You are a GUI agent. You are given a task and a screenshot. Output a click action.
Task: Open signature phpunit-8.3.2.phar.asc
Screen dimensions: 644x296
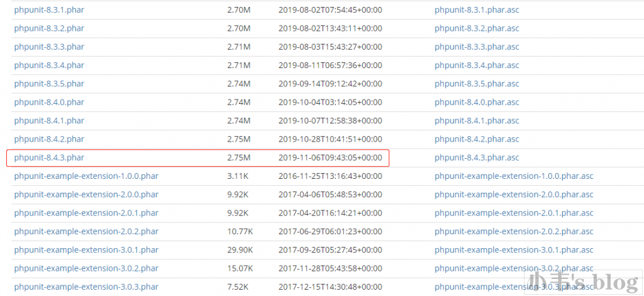pos(477,28)
